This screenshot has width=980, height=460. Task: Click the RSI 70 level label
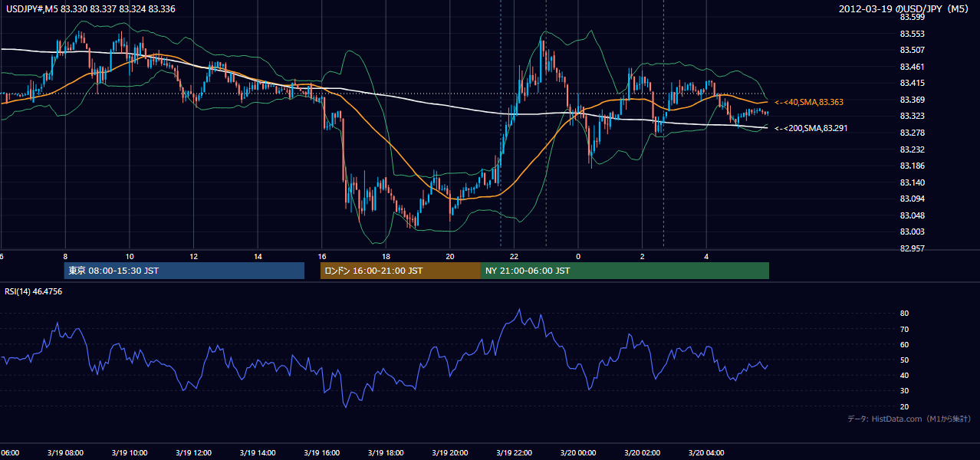(904, 329)
